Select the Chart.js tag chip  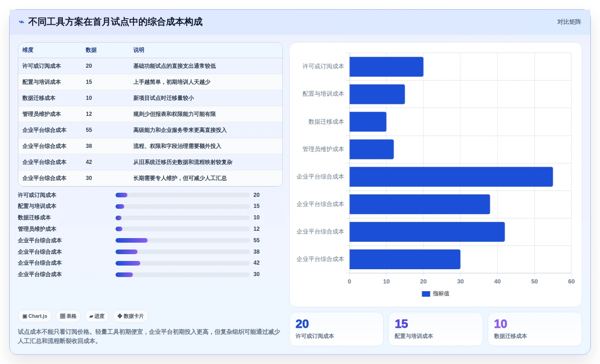click(35, 316)
